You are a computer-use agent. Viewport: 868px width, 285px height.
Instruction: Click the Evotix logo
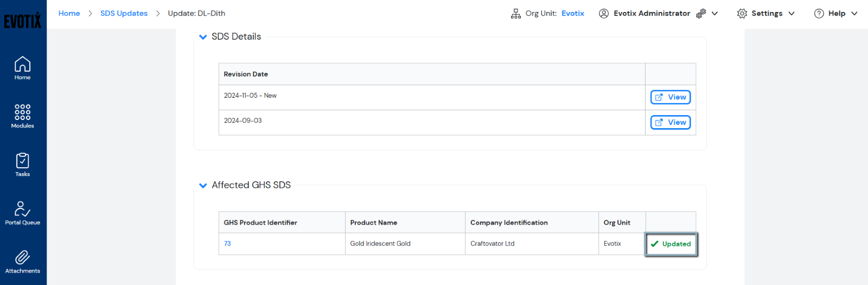[23, 21]
